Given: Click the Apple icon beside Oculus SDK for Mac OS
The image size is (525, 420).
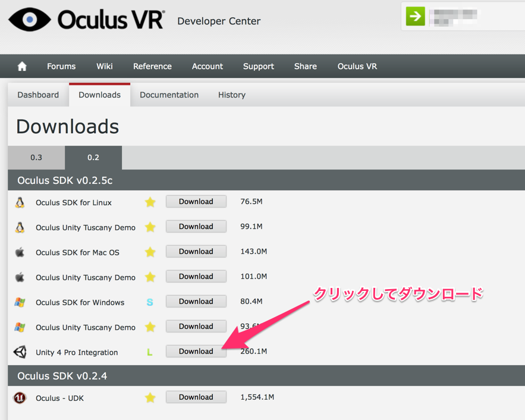Looking at the screenshot, I should (20, 252).
